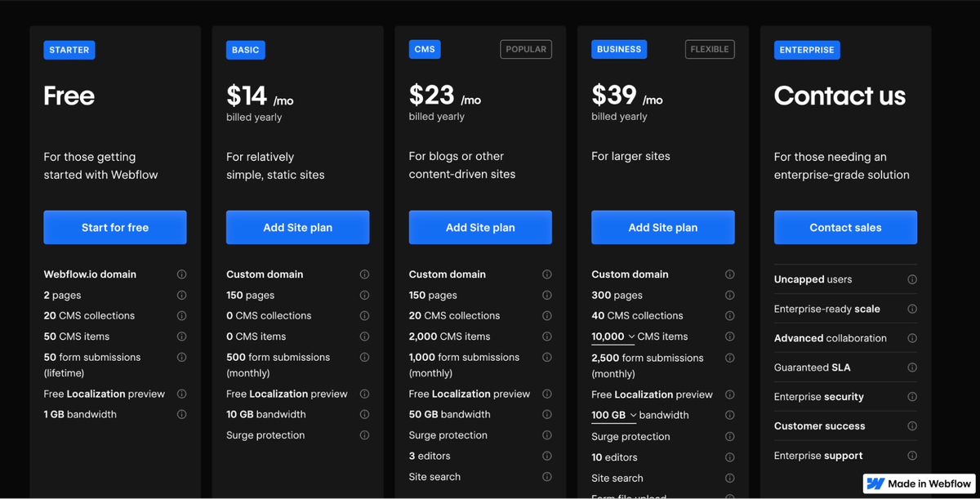
Task: Click the info icon beside CMS plan's Site search
Action: 546,476
